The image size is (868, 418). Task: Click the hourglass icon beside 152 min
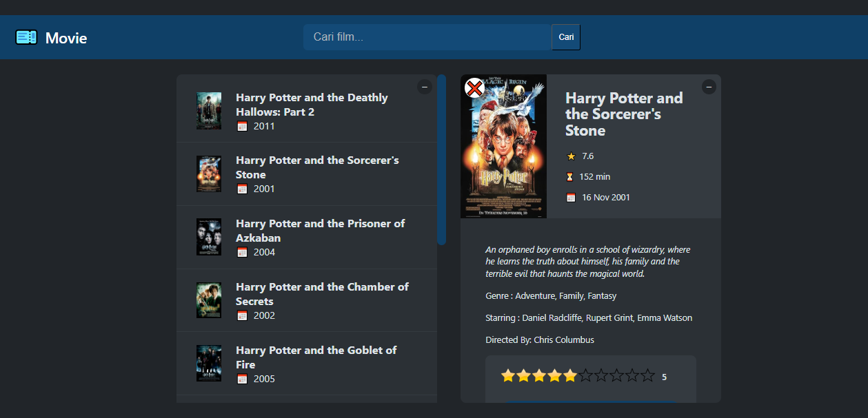pos(570,177)
